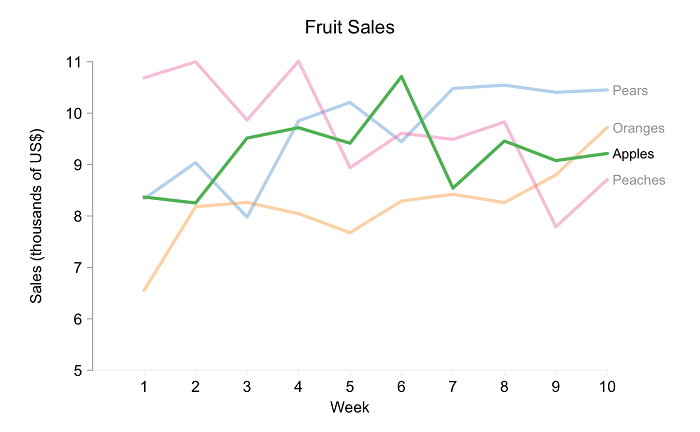Click the Apples line dip at week 7
This screenshot has width=700, height=432.
(452, 188)
